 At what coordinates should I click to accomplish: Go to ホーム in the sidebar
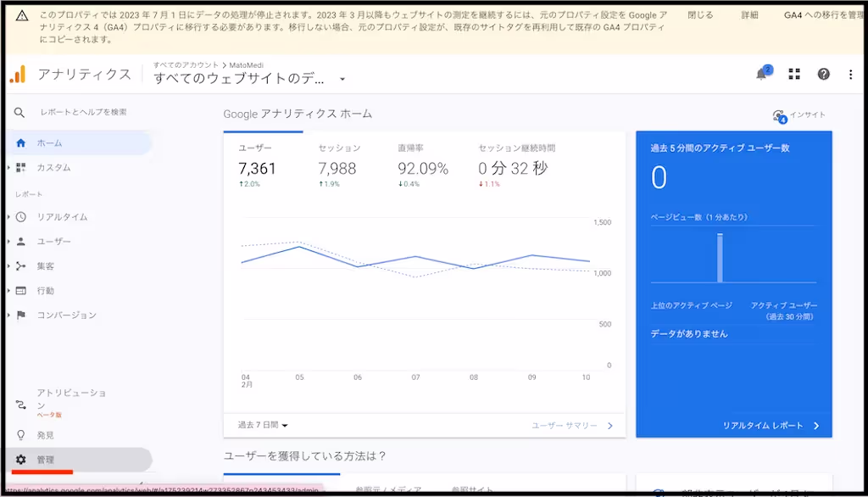pyautogui.click(x=81, y=143)
